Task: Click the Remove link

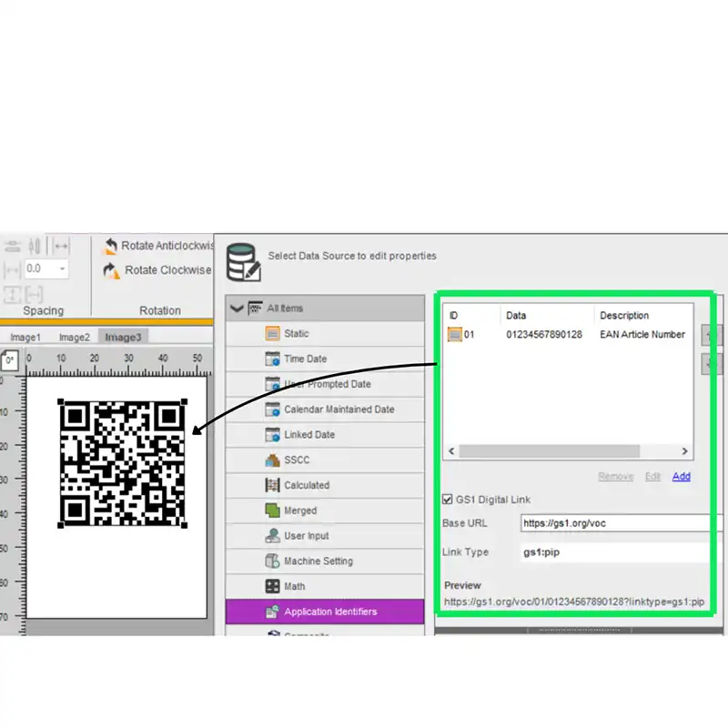Action: click(x=616, y=476)
